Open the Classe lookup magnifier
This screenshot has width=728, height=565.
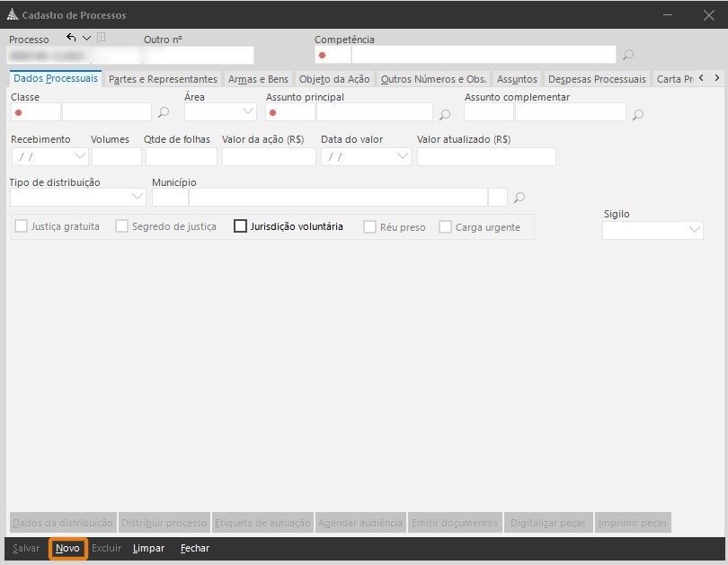(x=164, y=113)
